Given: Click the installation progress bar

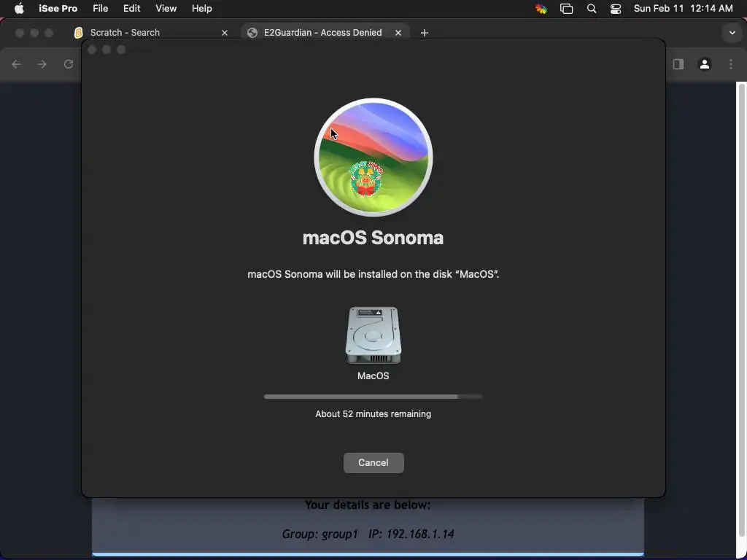Looking at the screenshot, I should [373, 397].
